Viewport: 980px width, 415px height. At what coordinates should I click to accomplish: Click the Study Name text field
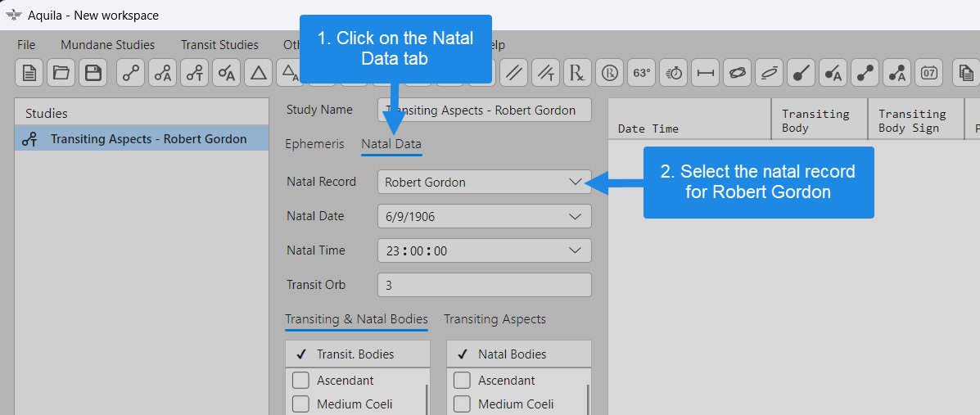[485, 110]
